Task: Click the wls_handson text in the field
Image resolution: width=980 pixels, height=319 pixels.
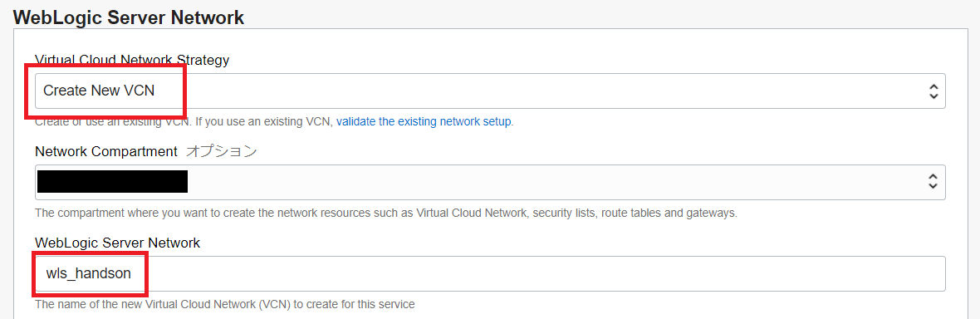Action: coord(88,273)
